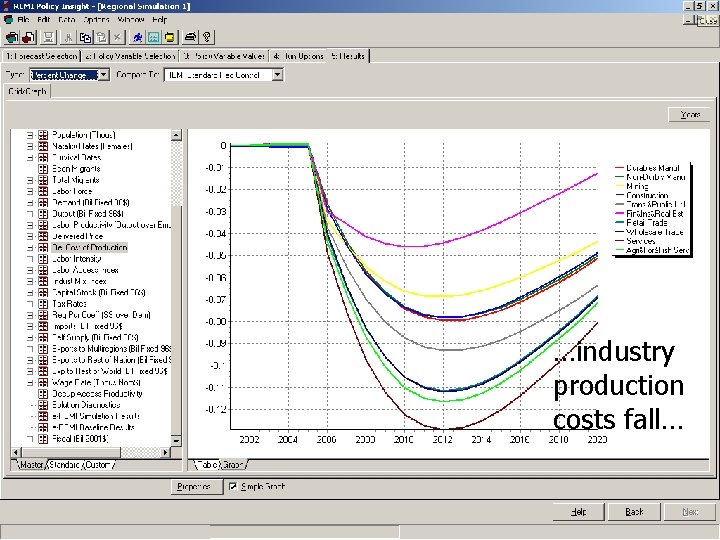Expand the Labor Access Index node
Viewport: 720px width, 540px height.
coord(30,270)
